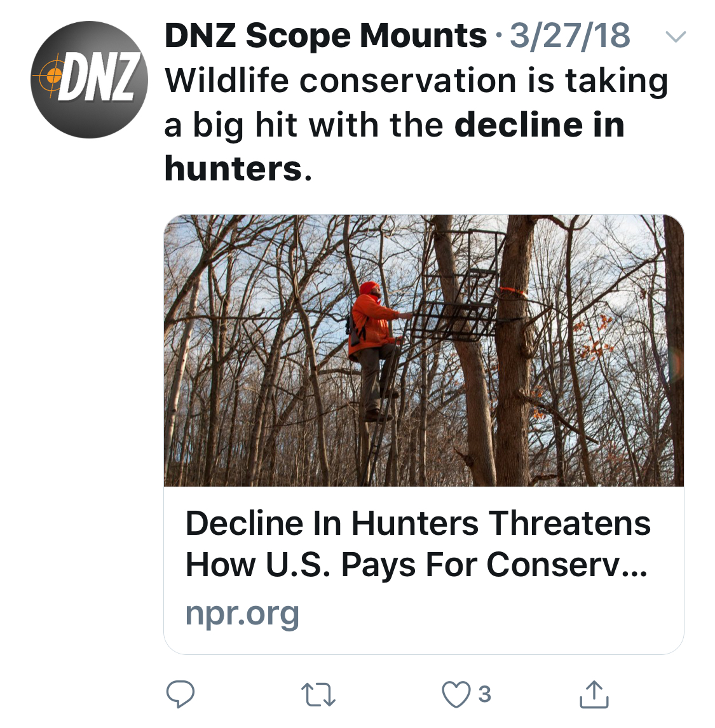This screenshot has width=715, height=728.
Task: Click the 3/27/18 tweet date
Action: 570,36
